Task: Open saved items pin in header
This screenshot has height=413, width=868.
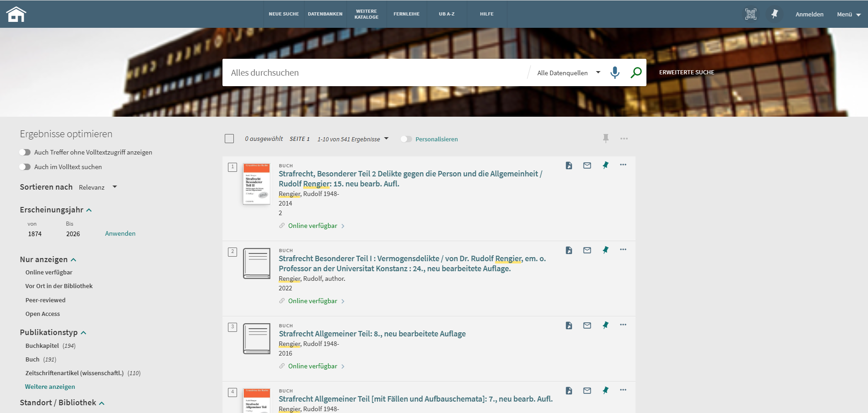Action: coord(775,14)
